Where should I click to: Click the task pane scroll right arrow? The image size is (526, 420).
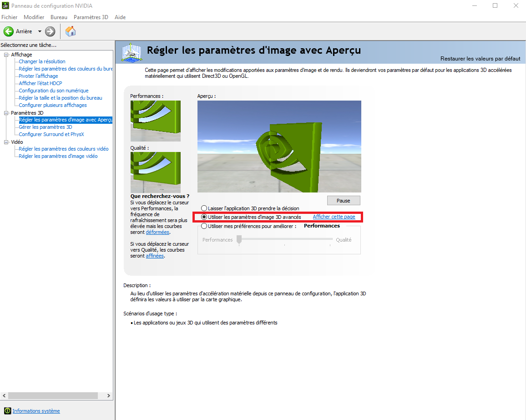[x=108, y=395]
